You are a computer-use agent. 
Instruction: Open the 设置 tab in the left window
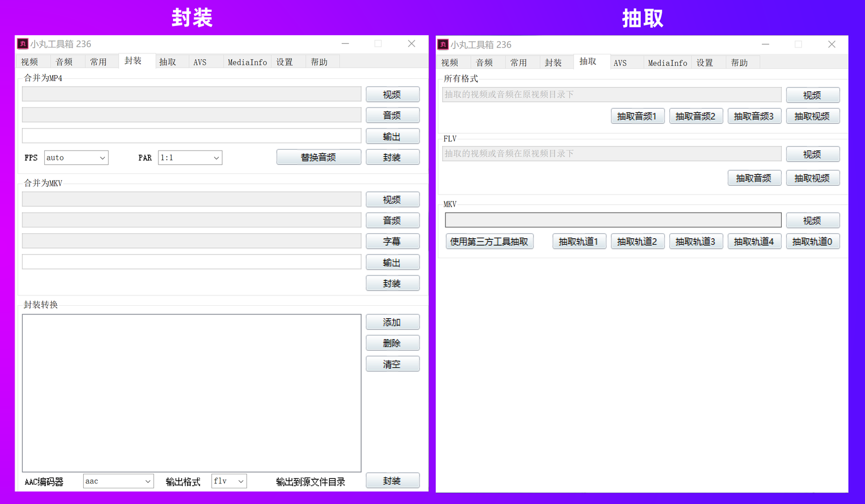[x=284, y=61]
